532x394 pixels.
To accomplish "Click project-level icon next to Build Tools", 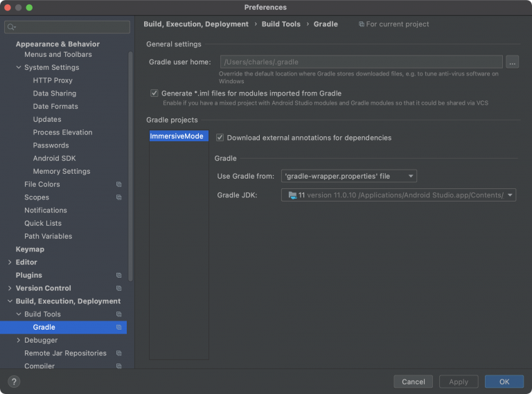I will [x=118, y=314].
